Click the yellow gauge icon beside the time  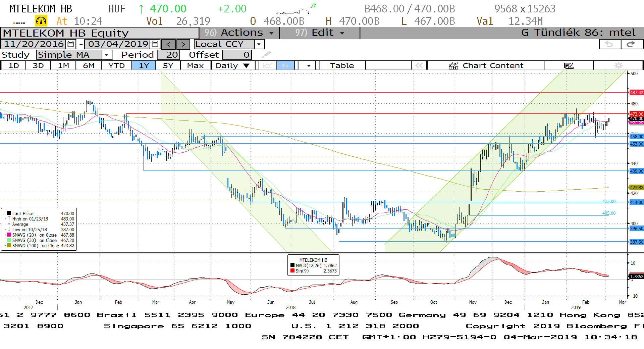[41, 21]
